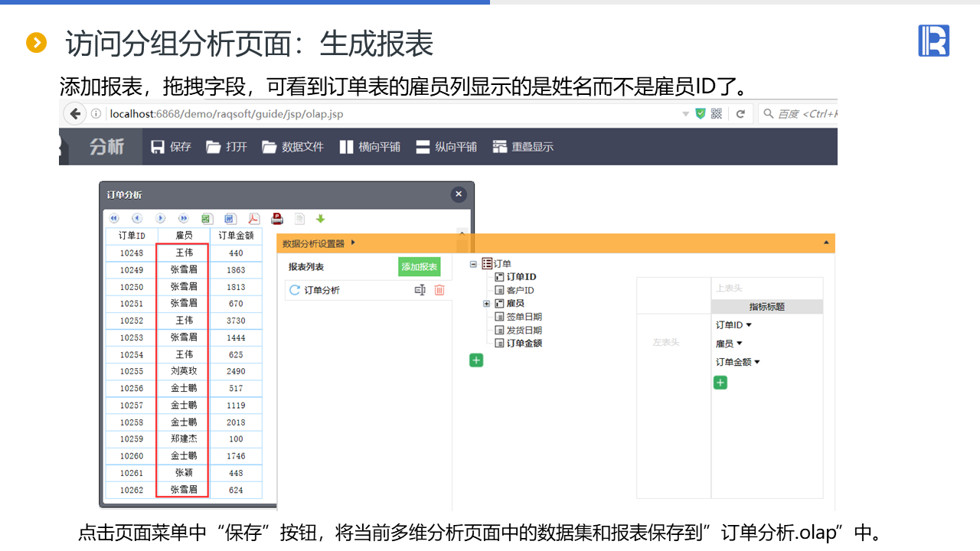This screenshot has height=551, width=980.
Task: Go to last page of report
Action: 184,218
